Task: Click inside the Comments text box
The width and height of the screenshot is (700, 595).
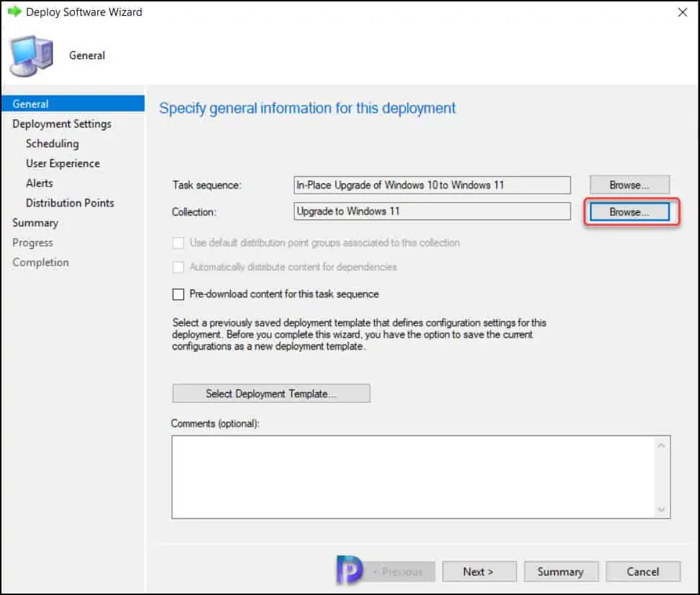Action: pyautogui.click(x=414, y=477)
